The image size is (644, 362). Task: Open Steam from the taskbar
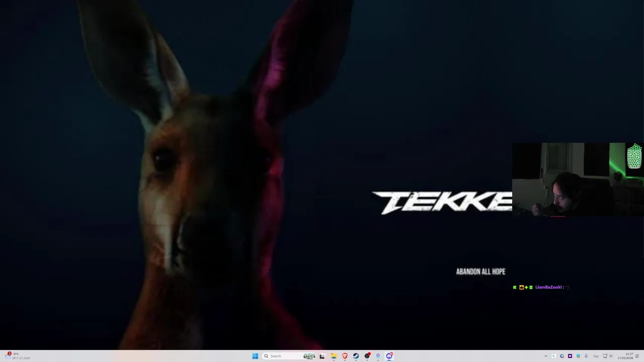356,356
